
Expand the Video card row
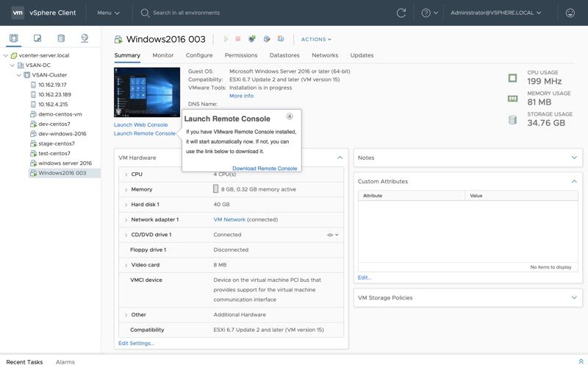point(126,265)
